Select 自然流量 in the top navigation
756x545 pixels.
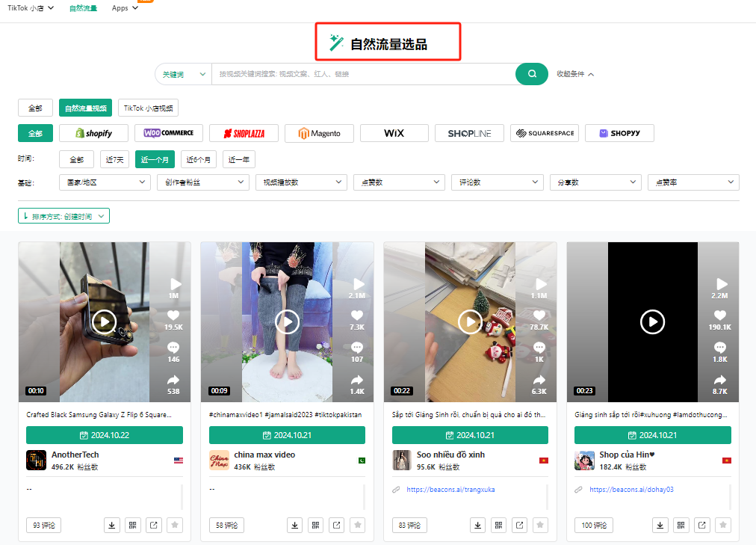(82, 8)
